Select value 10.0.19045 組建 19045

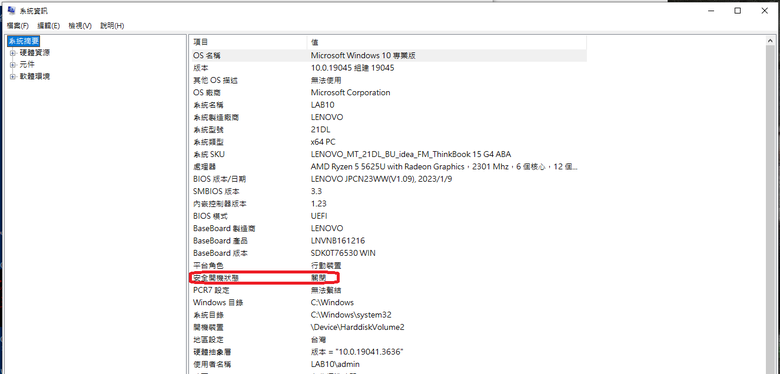pos(353,68)
